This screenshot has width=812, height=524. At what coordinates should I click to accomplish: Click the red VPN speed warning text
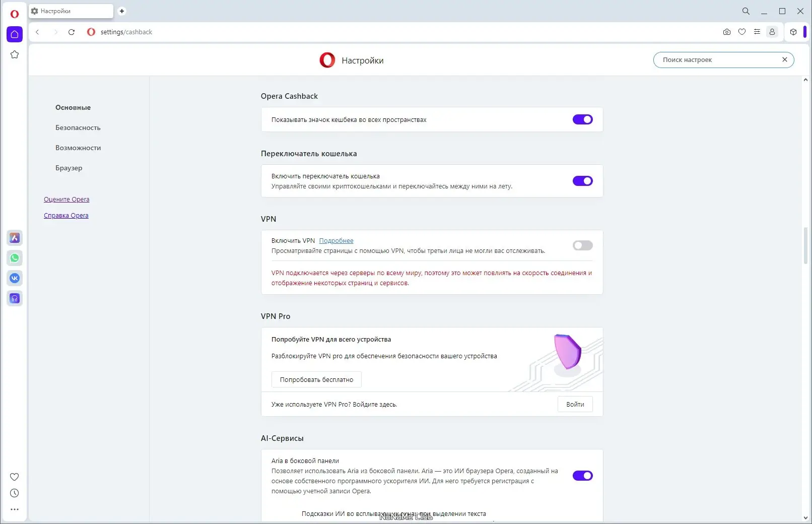tap(432, 278)
